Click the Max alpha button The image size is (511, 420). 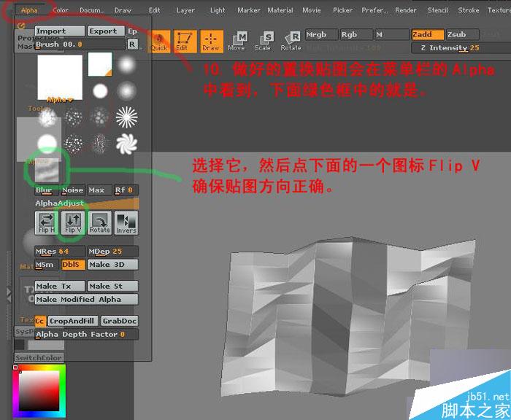[99, 190]
